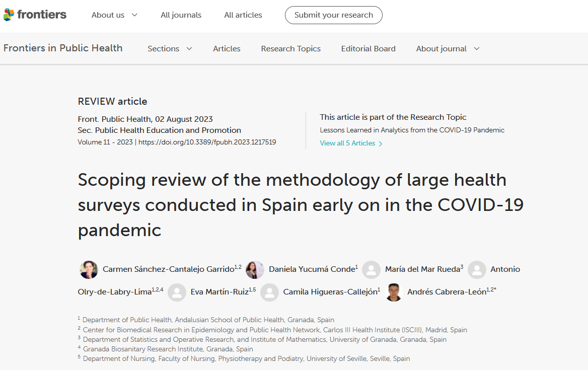Open the About journal dropdown
Viewport: 588px width, 370px height.
(448, 49)
